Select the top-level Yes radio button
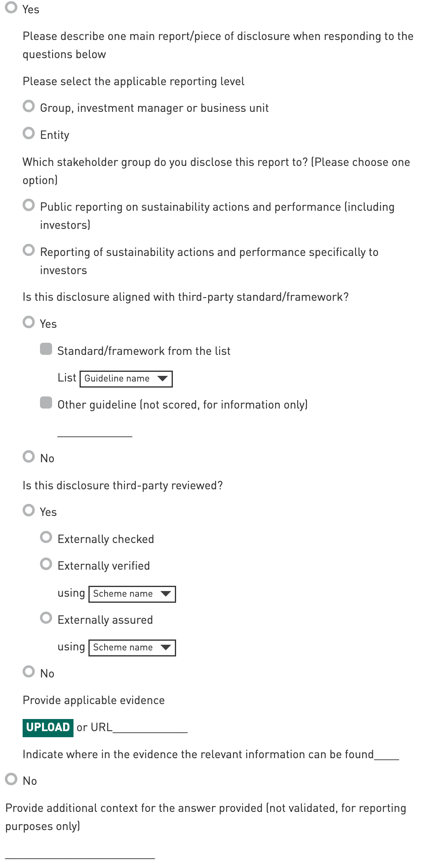441x868 pixels. pyautogui.click(x=11, y=8)
